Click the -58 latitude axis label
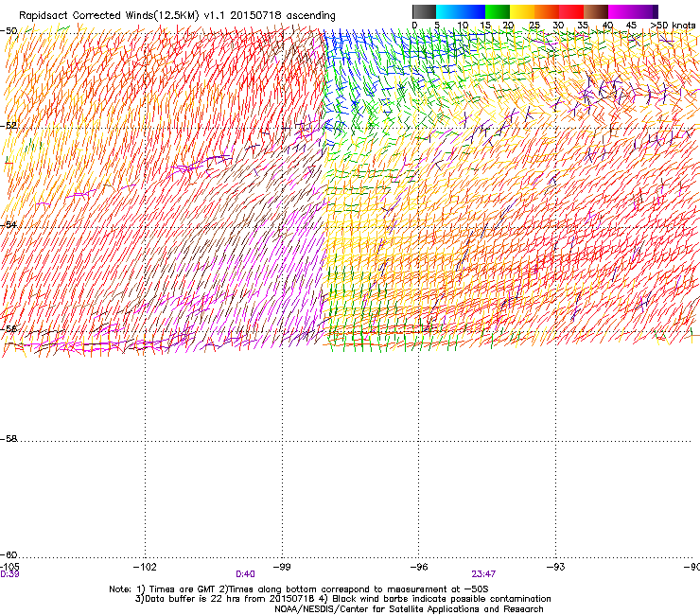700x615 pixels. (x=9, y=439)
